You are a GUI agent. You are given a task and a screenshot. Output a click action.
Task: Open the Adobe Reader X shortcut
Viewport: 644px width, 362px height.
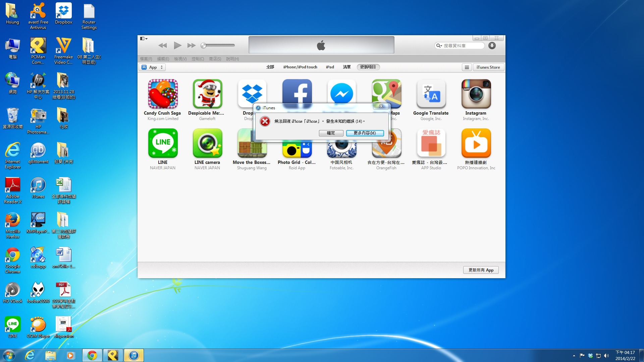[13, 190]
